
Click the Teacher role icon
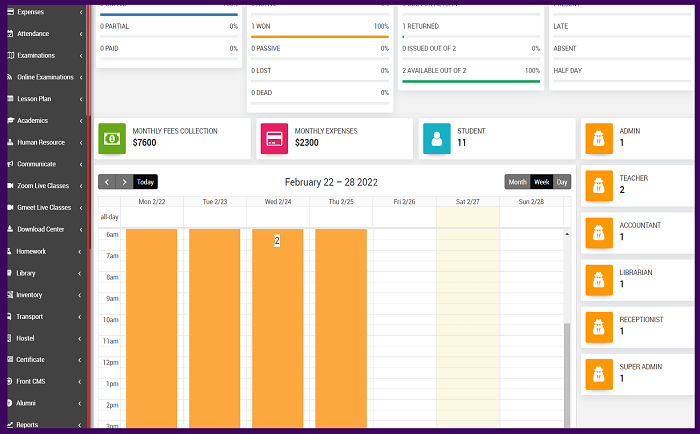coord(598,184)
